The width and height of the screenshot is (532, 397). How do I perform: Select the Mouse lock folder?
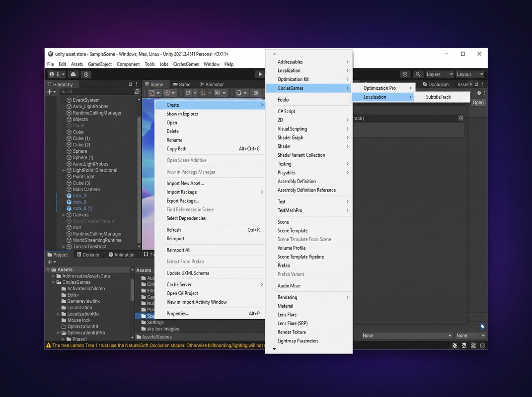78,320
